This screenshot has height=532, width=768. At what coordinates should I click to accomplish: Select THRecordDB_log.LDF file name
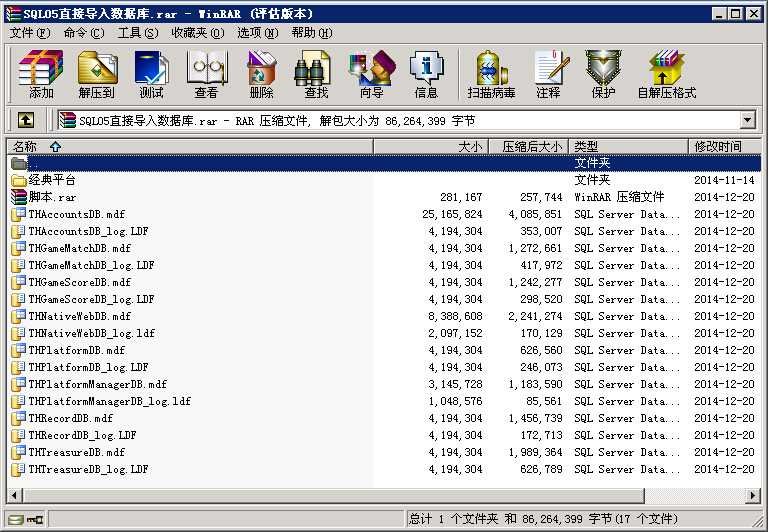pyautogui.click(x=82, y=435)
